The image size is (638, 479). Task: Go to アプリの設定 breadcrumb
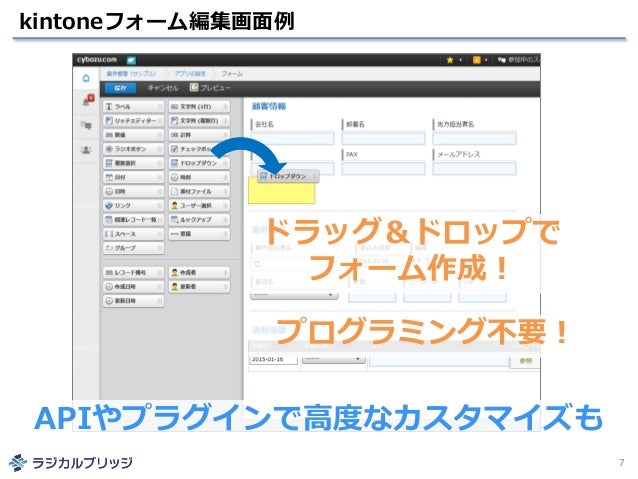point(190,74)
